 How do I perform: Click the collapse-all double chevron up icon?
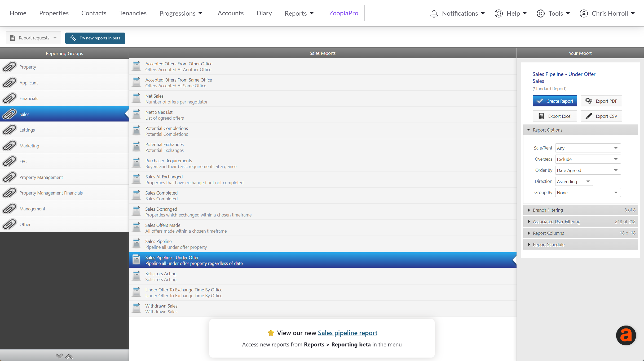(x=69, y=356)
